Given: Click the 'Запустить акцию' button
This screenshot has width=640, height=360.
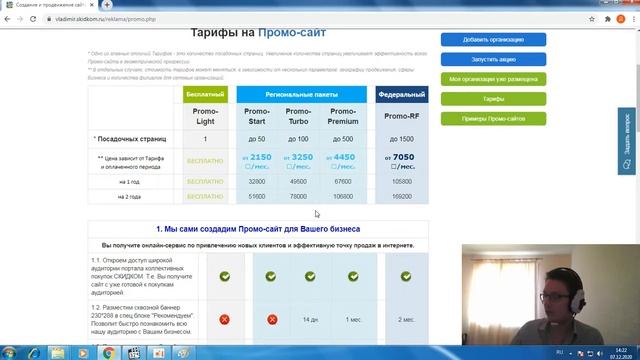Looking at the screenshot, I should pos(493,59).
